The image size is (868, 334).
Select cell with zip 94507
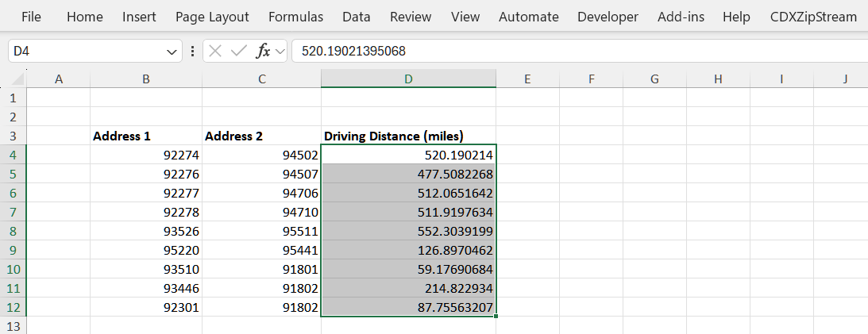(262, 175)
